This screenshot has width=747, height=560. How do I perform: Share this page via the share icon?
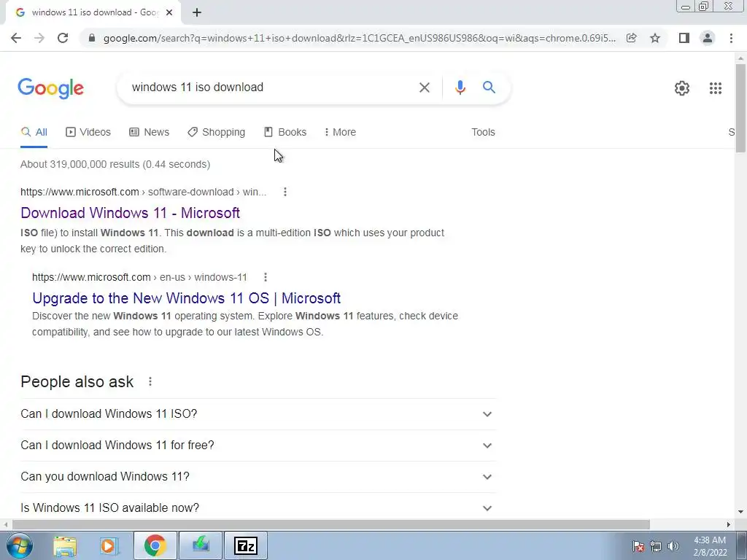[631, 38]
